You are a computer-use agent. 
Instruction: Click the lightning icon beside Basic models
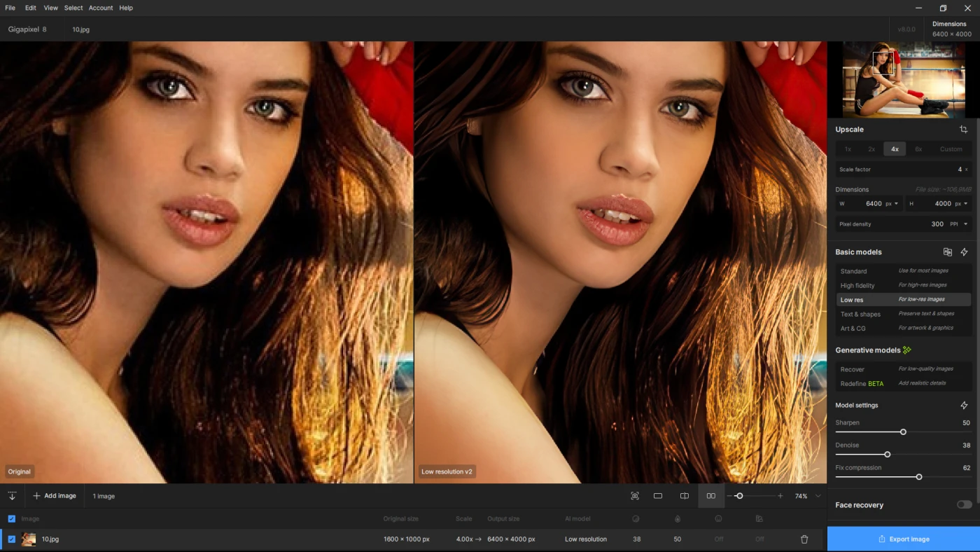(964, 252)
